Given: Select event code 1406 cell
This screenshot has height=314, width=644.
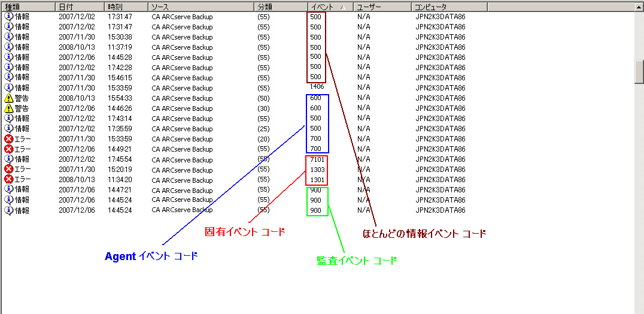Looking at the screenshot, I should pos(317,87).
